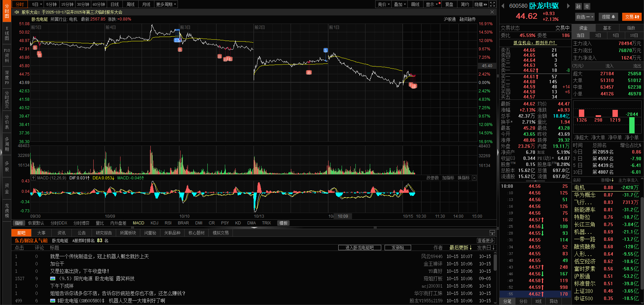Click the 发新帖 new post button
The image size is (644, 305).
(398, 248)
